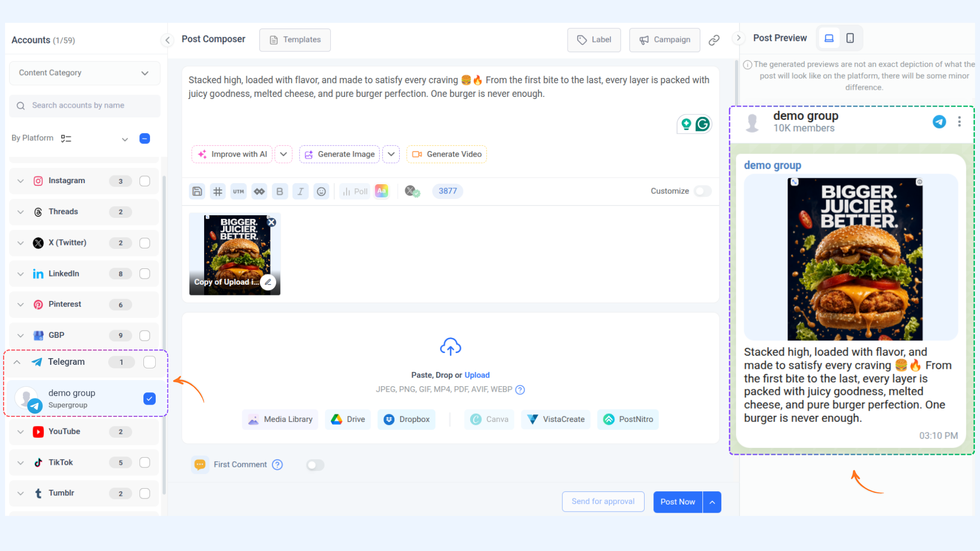Open the emoji picker
Image resolution: width=980 pixels, height=551 pixels.
(x=321, y=191)
